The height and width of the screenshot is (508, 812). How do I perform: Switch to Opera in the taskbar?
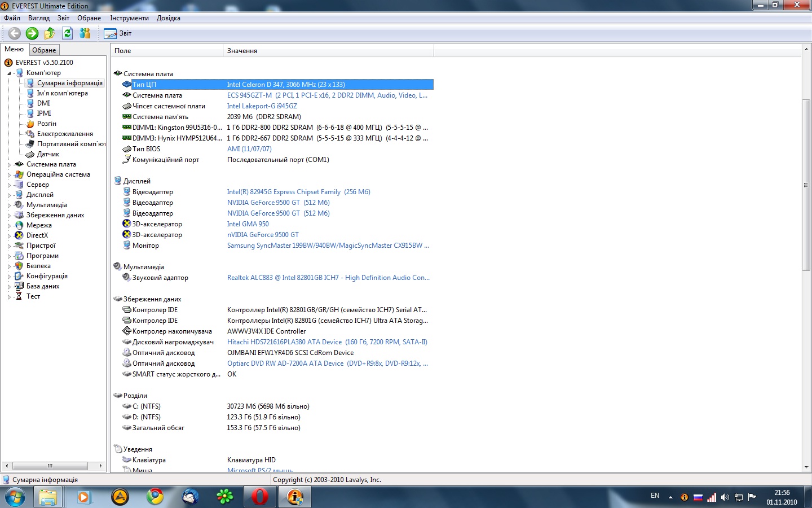point(260,497)
